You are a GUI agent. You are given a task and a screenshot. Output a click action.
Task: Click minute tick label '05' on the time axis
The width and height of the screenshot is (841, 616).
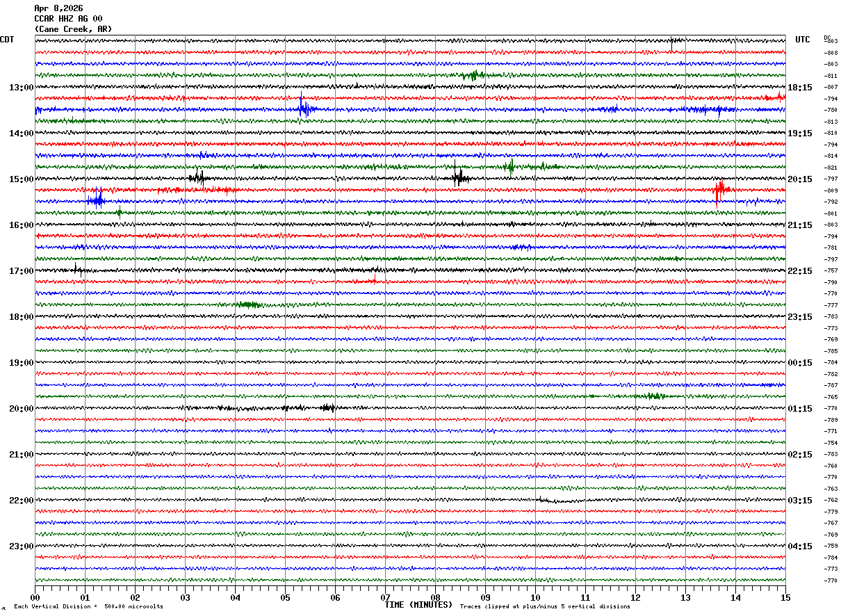point(285,597)
